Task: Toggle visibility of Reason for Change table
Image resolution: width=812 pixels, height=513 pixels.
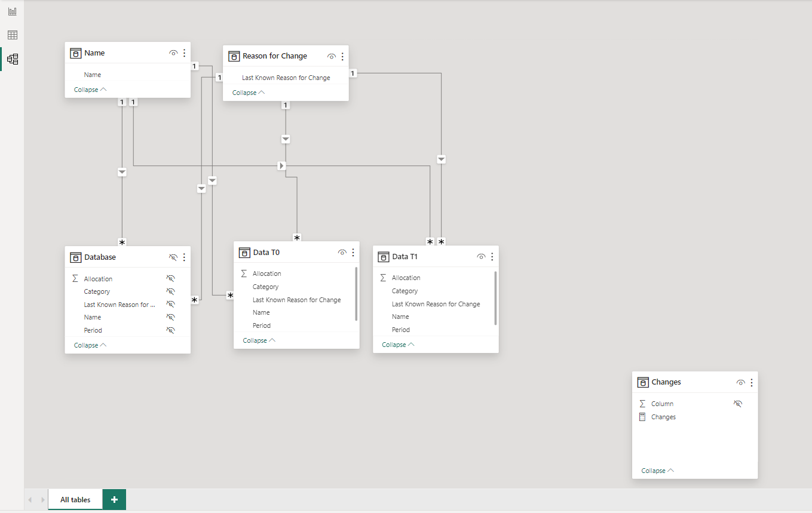Action: (332, 56)
